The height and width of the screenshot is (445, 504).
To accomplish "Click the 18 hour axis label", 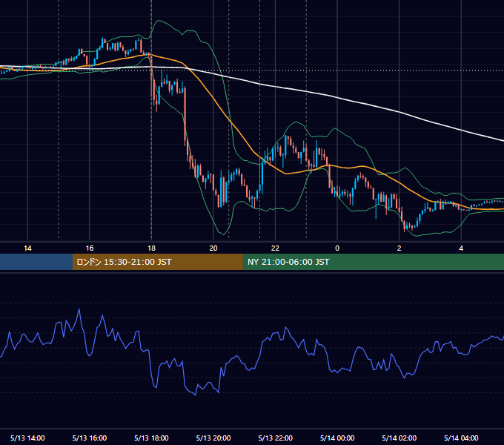I will 151,248.
